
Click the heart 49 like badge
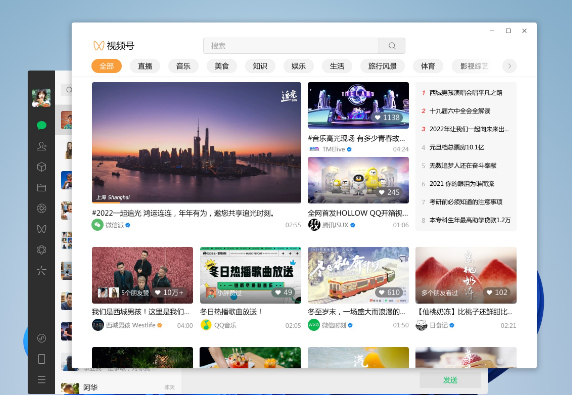[x=284, y=293]
